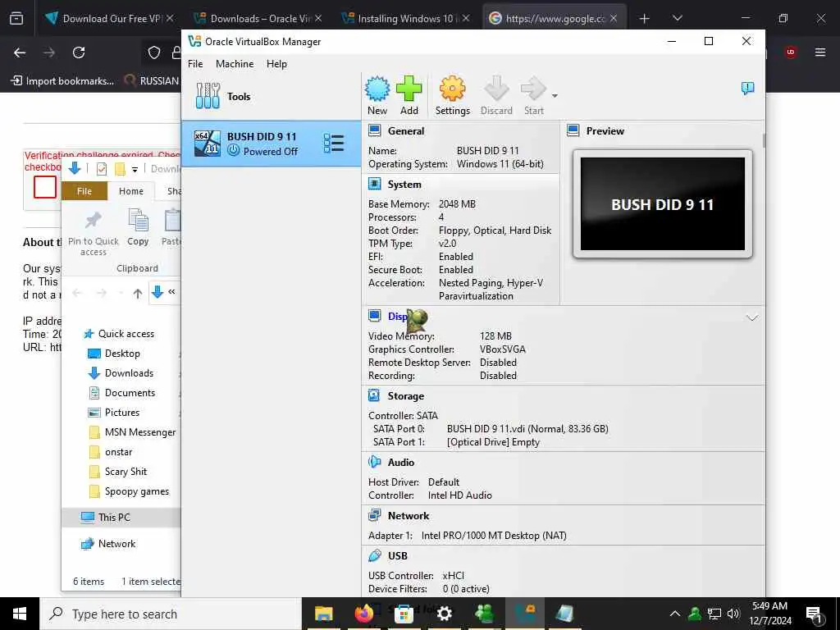Screen dimensions: 840x630
Task: Open the USB section heading
Action: click(x=398, y=556)
